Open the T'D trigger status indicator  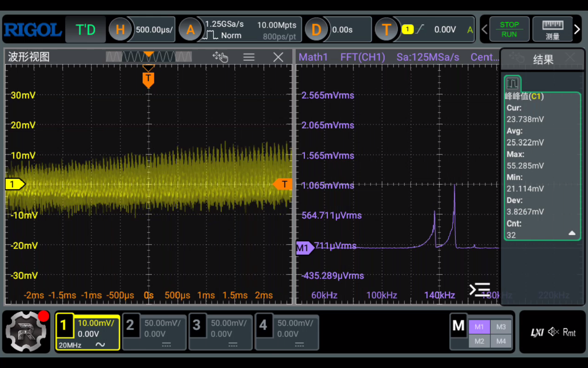(x=85, y=30)
